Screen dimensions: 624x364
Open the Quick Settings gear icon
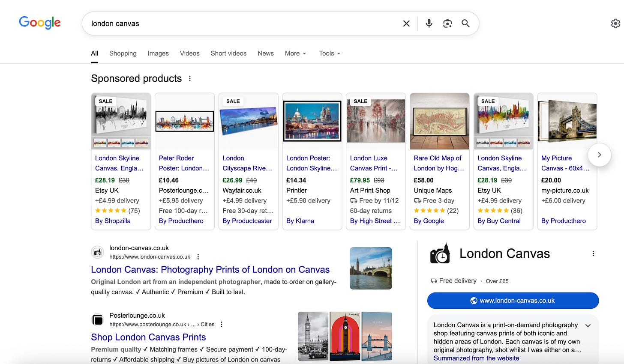coord(615,24)
